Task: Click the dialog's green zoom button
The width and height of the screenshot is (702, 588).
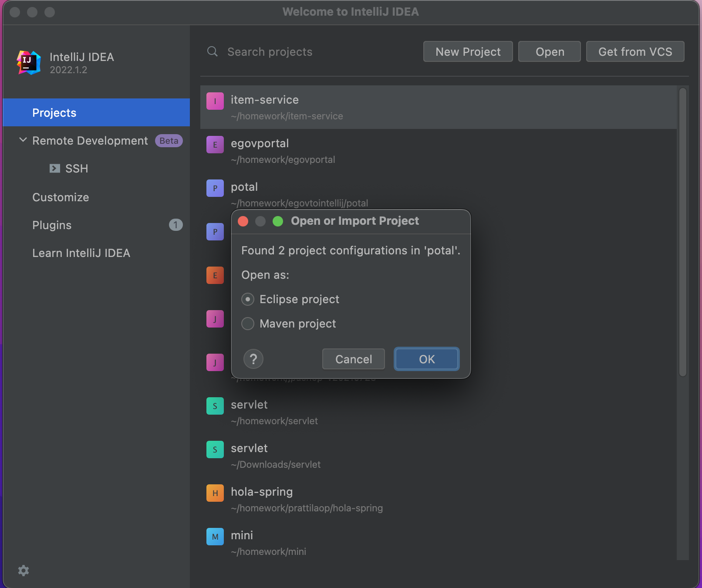Action: click(x=278, y=221)
